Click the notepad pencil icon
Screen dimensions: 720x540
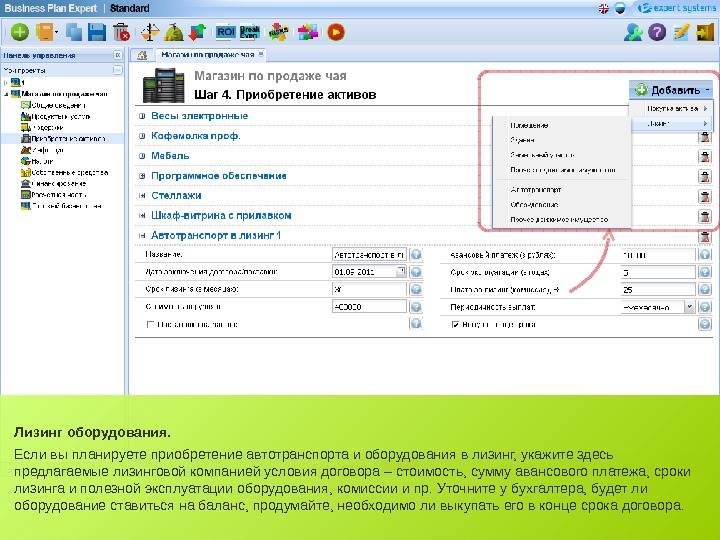coord(681,32)
